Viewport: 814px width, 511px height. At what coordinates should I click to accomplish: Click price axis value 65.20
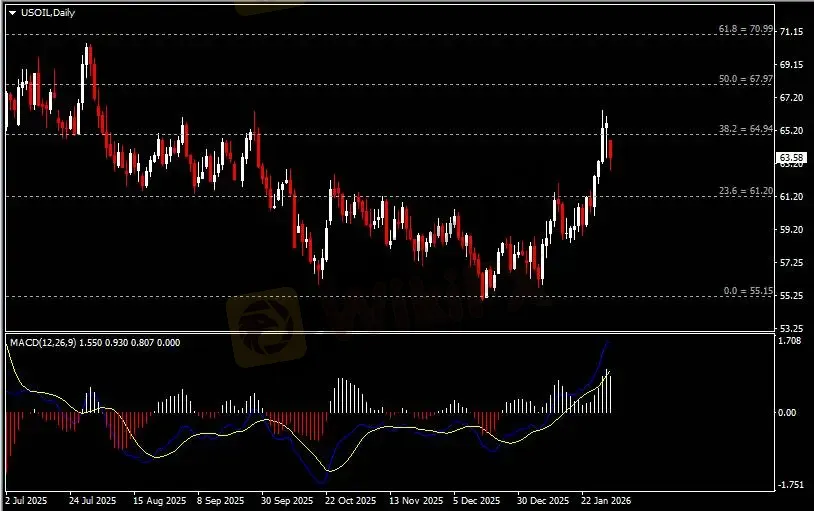pos(791,130)
